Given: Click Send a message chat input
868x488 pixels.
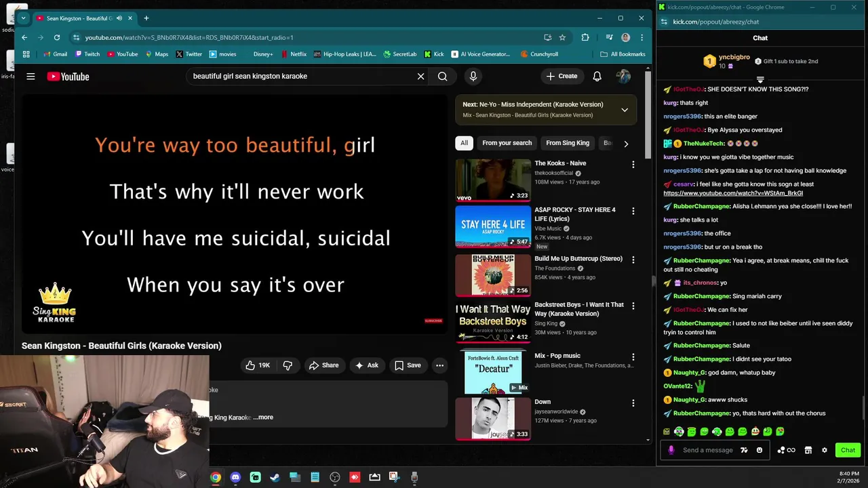Looking at the screenshot, I should tap(708, 450).
